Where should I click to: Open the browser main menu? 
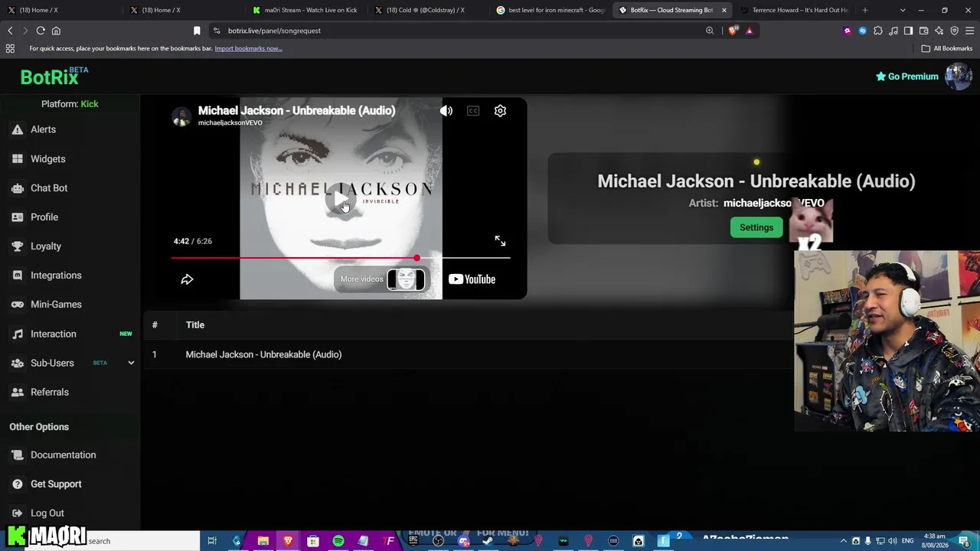(970, 31)
